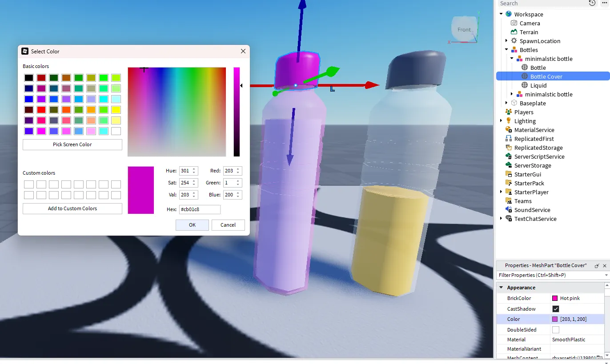
Task: Select the Liquid mesh part icon
Action: 525,85
